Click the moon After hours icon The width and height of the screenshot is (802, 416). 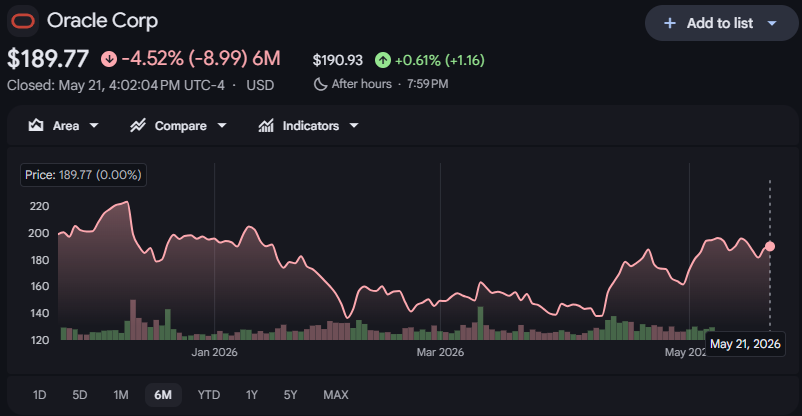pyautogui.click(x=320, y=84)
